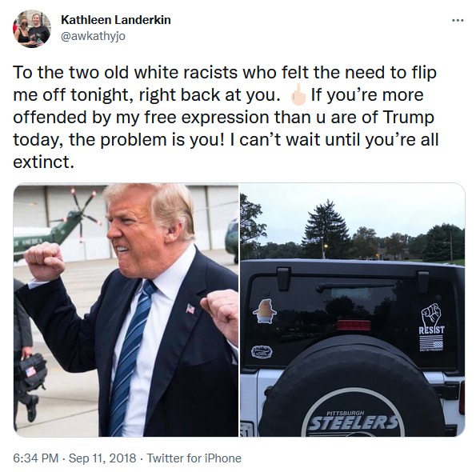Click the tweet text body

(x=226, y=117)
